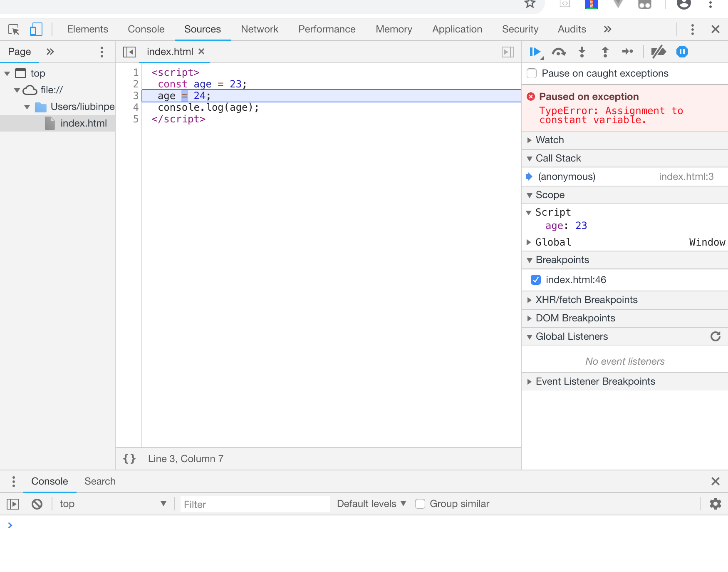The height and width of the screenshot is (572, 728).
Task: Close the console drawer
Action: (x=716, y=481)
